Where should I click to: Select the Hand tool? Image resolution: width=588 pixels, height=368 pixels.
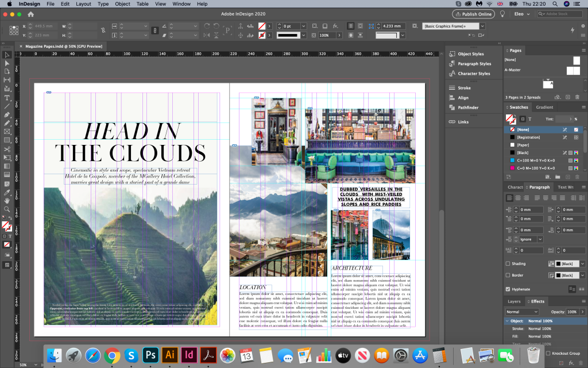coord(7,201)
